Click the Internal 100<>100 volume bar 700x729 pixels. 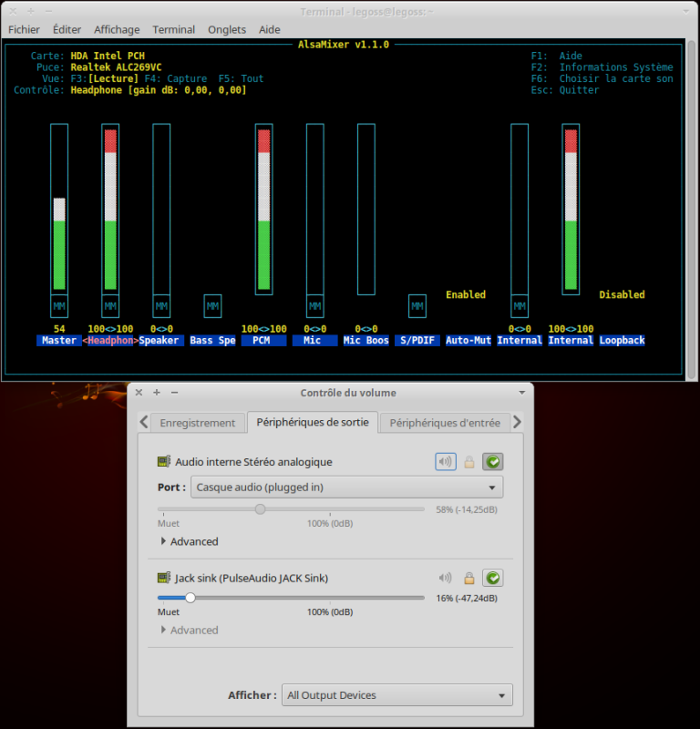(x=571, y=210)
